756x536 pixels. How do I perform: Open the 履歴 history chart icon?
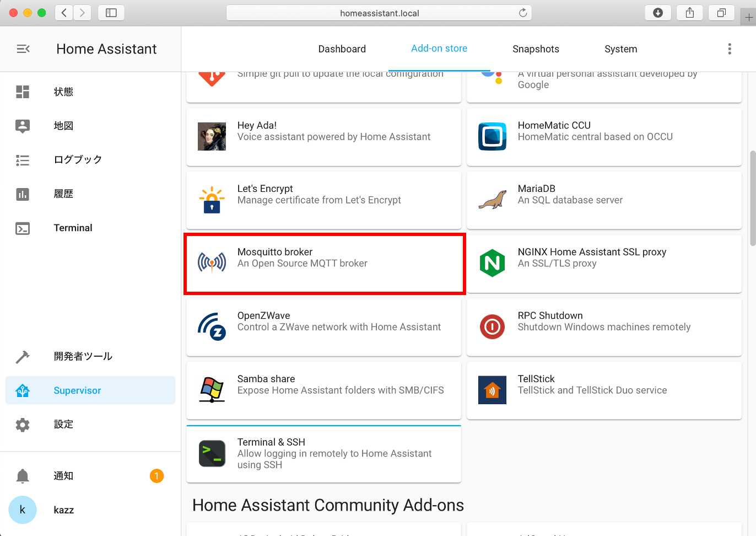[x=23, y=194]
